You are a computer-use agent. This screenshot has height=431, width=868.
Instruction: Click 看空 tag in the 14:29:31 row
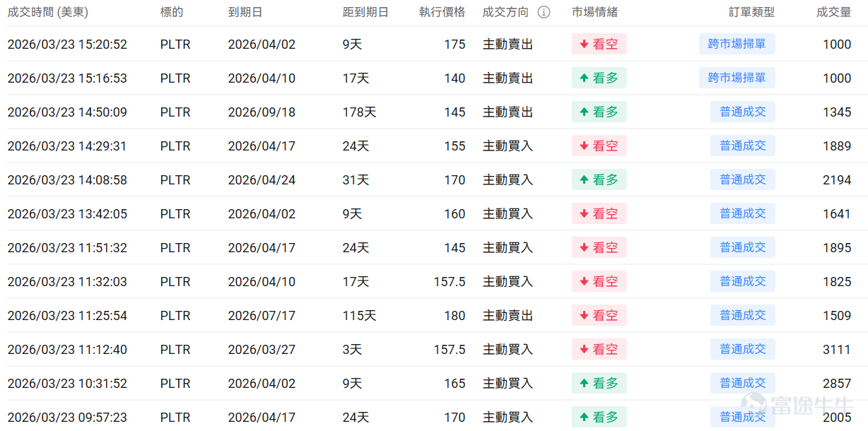[x=599, y=146]
